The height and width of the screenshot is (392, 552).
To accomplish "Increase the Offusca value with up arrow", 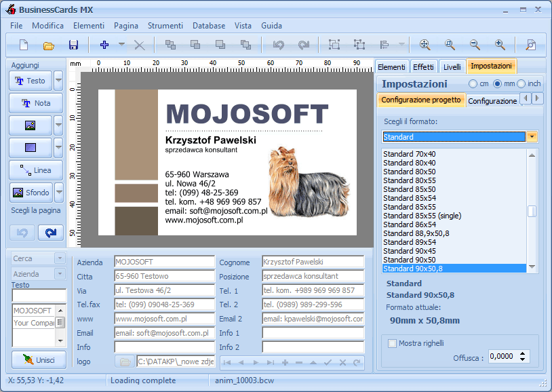I will pos(523,353).
